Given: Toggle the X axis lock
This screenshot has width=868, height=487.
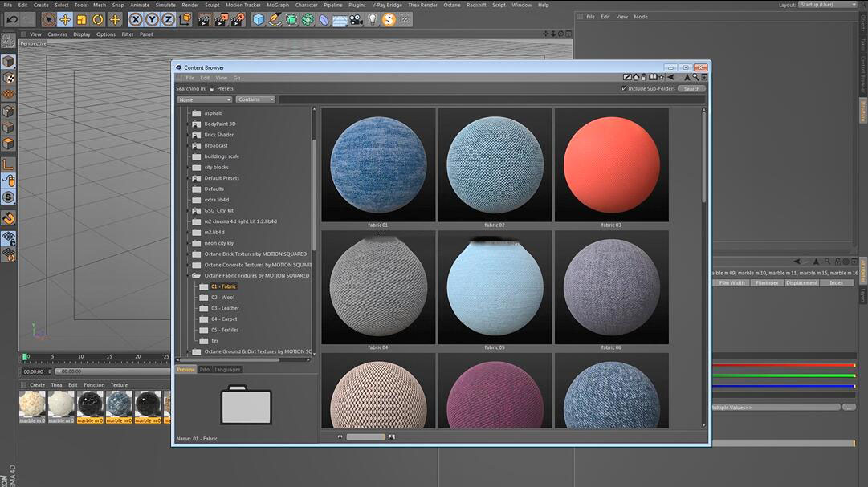Looking at the screenshot, I should pos(135,20).
